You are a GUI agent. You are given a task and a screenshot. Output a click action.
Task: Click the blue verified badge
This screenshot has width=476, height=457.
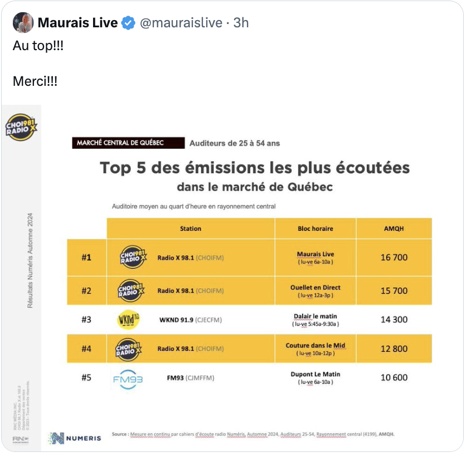(x=128, y=23)
